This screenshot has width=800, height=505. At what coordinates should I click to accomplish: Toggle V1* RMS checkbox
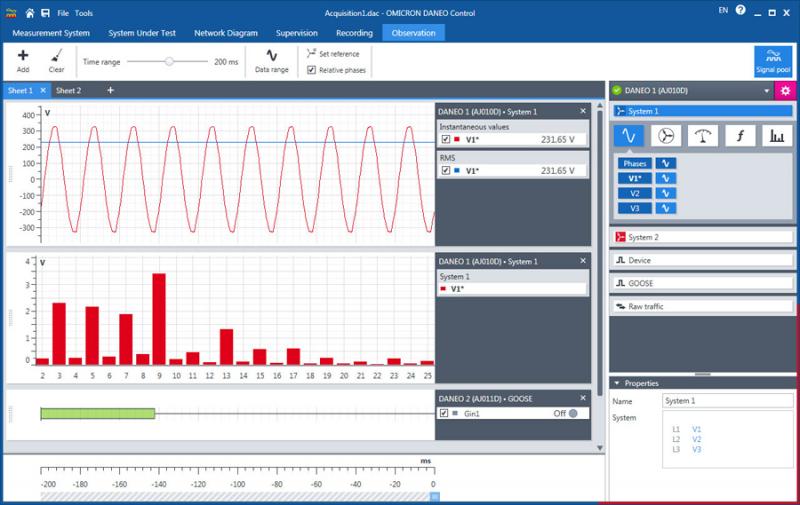point(446,170)
